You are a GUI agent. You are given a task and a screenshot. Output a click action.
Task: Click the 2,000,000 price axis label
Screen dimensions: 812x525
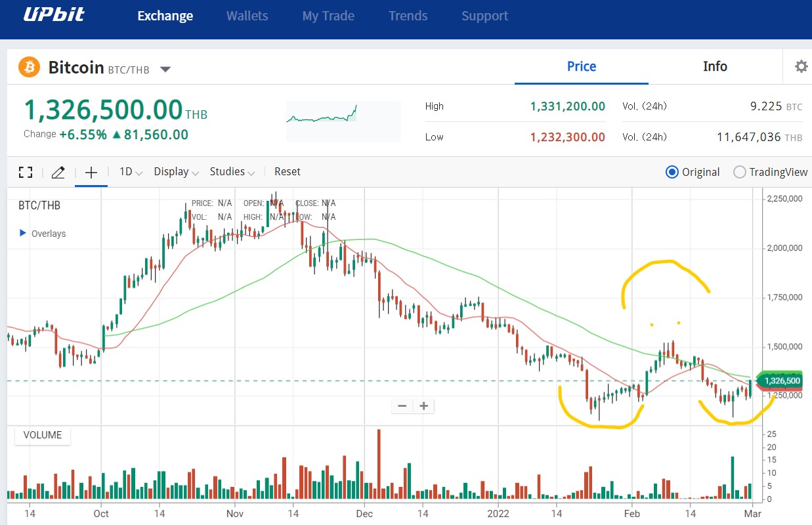pos(785,248)
